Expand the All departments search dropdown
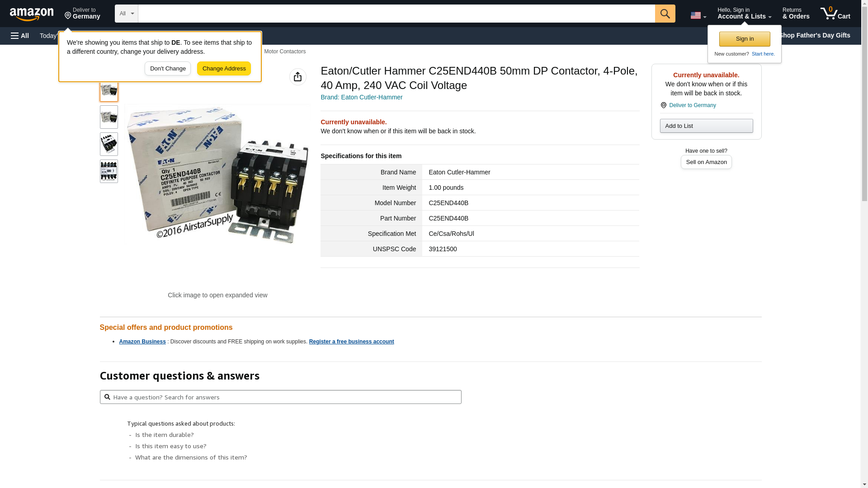Viewport: 868px width, 488px height. pos(126,14)
